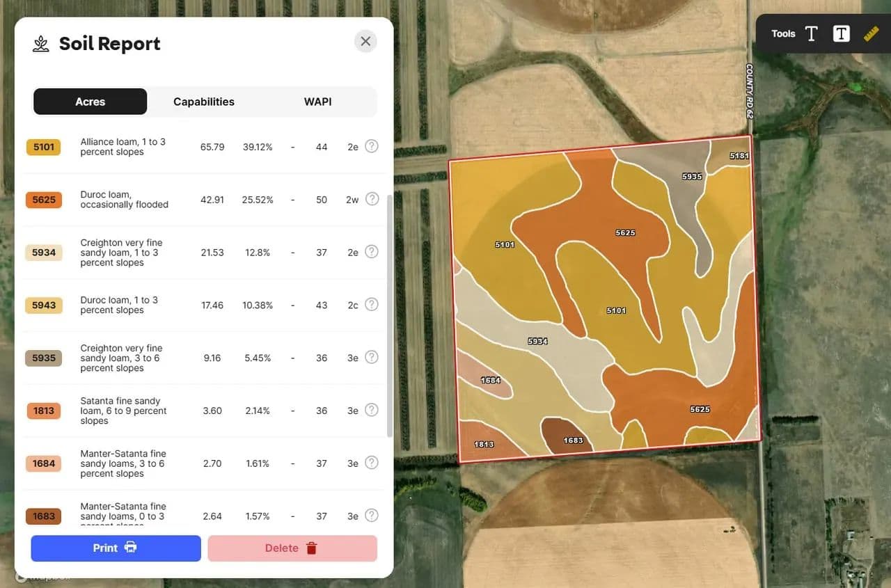The image size is (891, 588).
Task: Open help icon for Duroc loam 5625
Action: pyautogui.click(x=372, y=199)
